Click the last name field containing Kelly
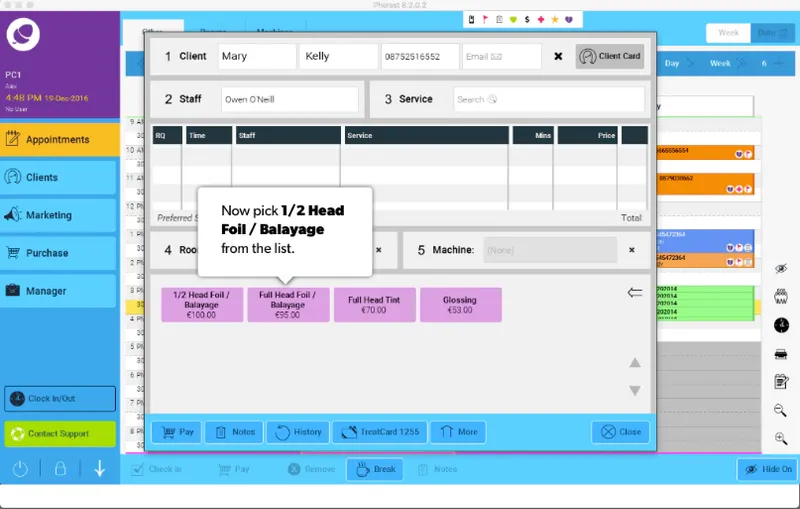This screenshot has width=800, height=509. pyautogui.click(x=339, y=56)
